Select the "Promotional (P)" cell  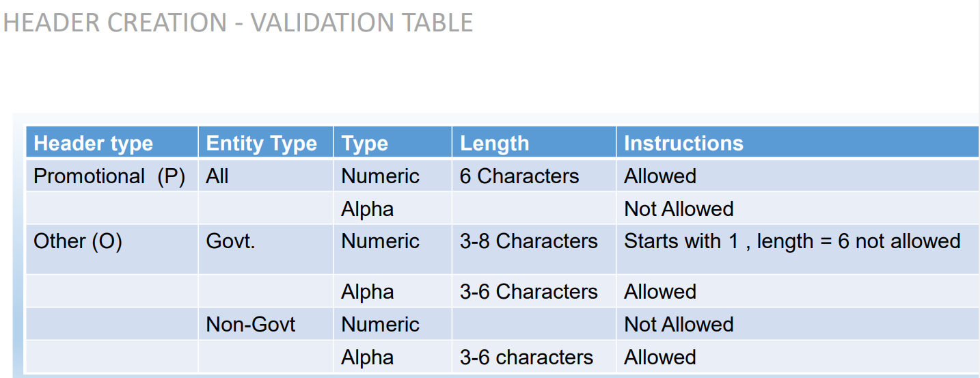[109, 176]
